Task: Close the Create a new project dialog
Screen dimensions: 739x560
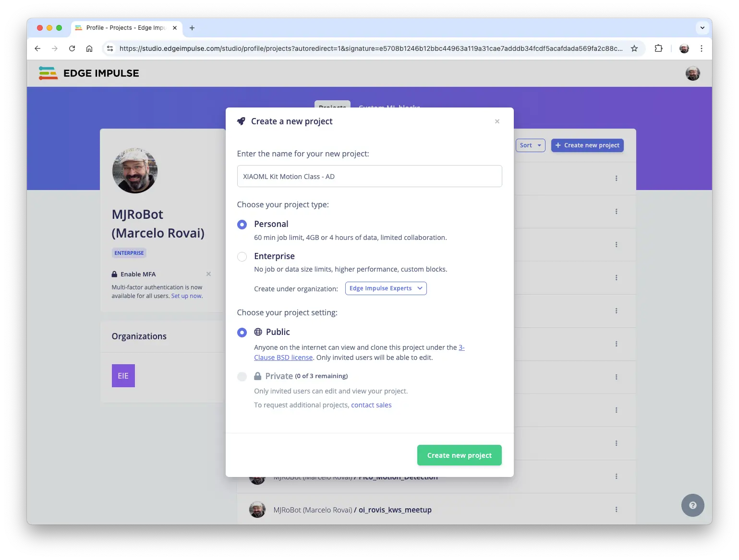Action: point(497,121)
